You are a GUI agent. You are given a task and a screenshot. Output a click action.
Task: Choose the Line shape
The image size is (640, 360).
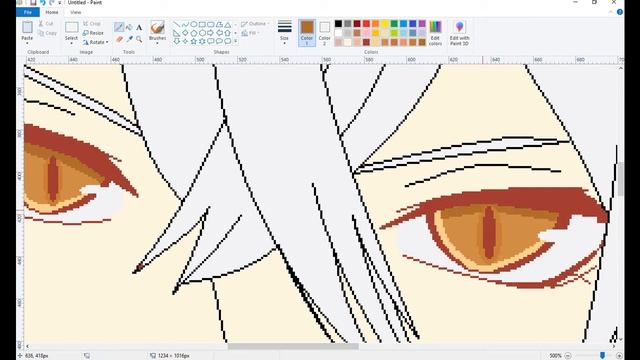click(x=176, y=24)
